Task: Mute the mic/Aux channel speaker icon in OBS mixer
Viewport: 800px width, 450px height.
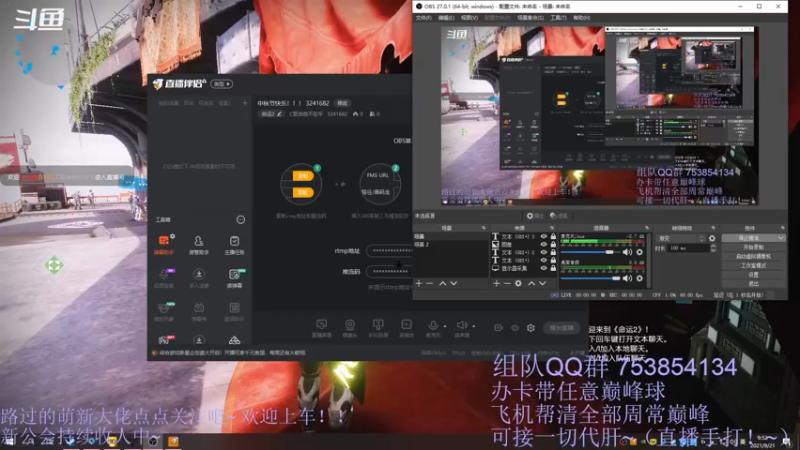Action: pos(628,252)
